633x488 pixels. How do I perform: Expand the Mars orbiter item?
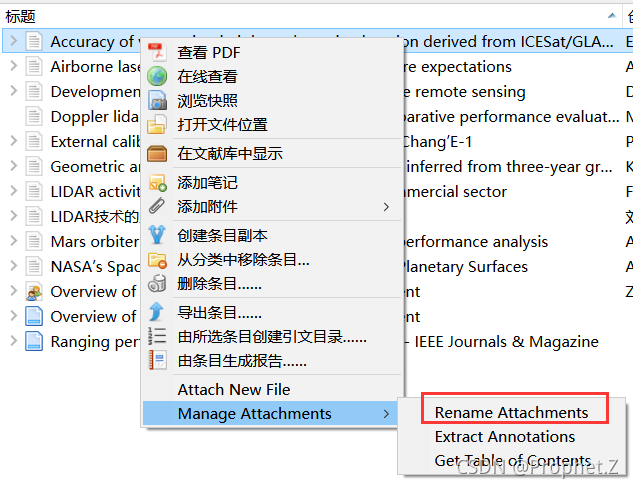coord(13,241)
